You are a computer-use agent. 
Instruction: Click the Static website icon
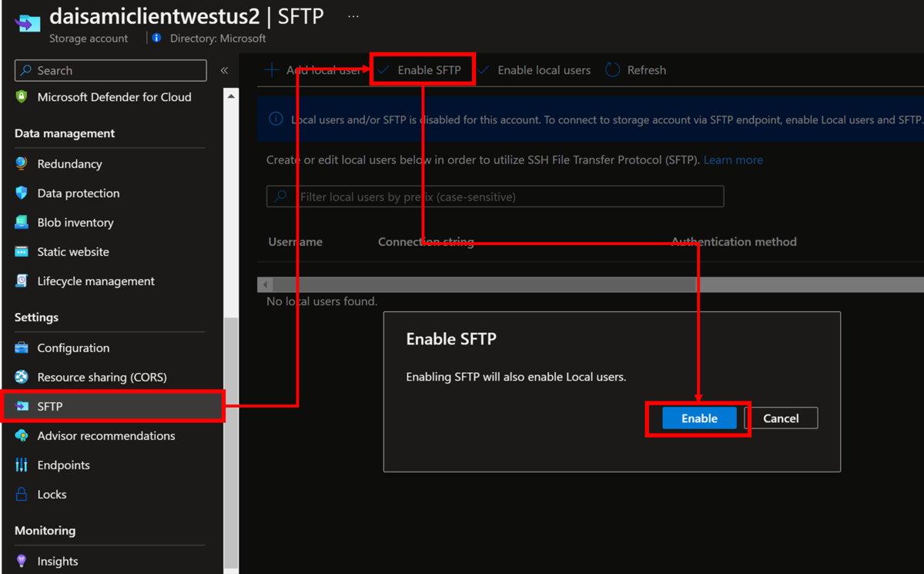pyautogui.click(x=22, y=251)
